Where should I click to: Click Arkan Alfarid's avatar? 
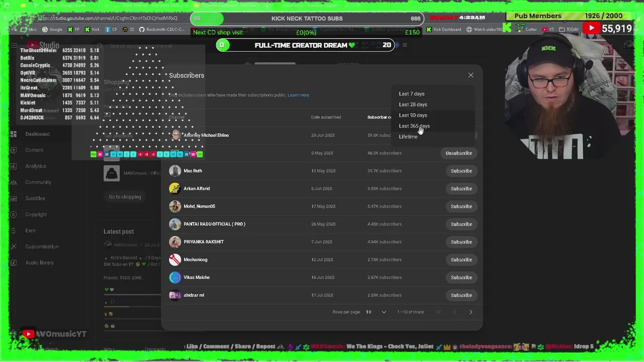click(175, 189)
